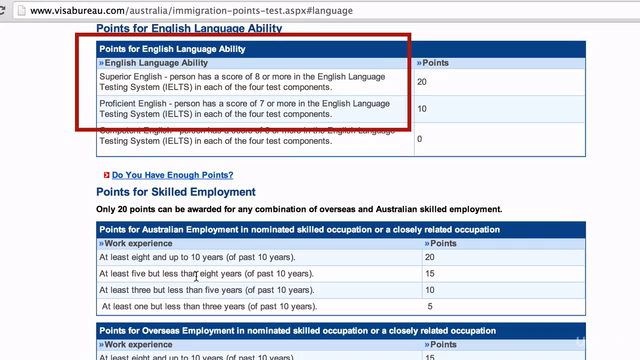
Task: Click the 5 points cell in Australian Employment table
Action: tap(504, 307)
